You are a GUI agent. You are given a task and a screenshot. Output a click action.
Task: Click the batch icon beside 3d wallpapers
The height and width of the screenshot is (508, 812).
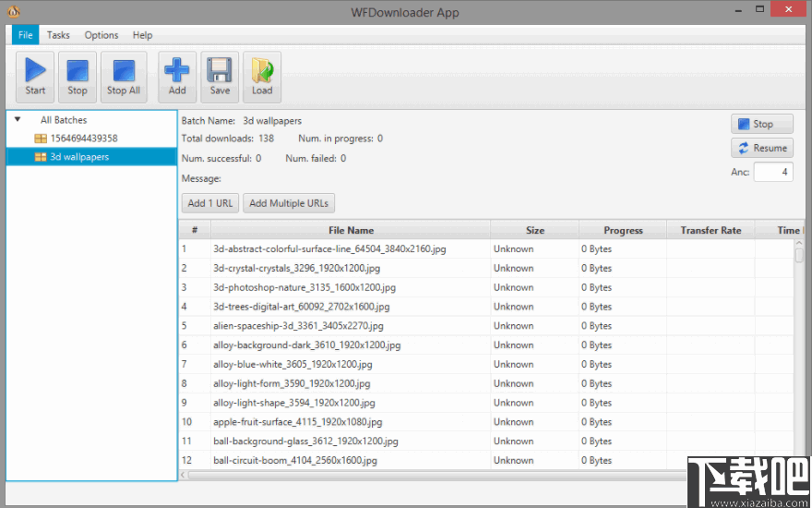pyautogui.click(x=41, y=157)
